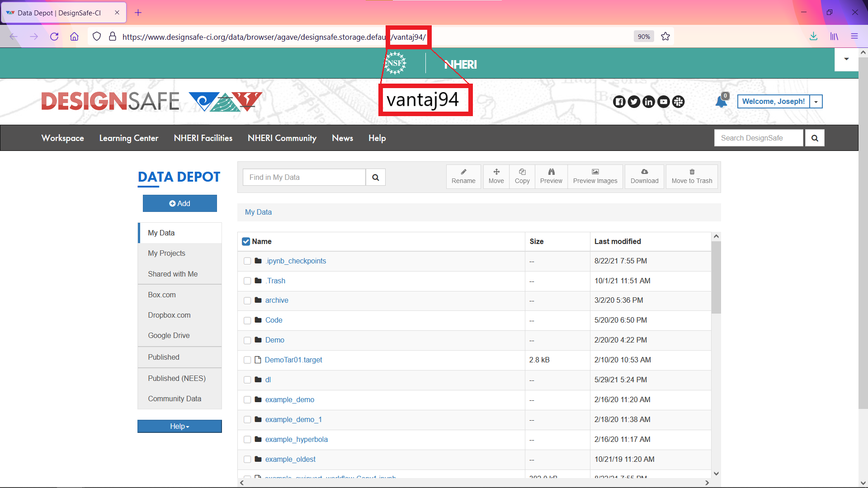Open the Help menu in navbar
This screenshot has width=868, height=488.
click(377, 138)
